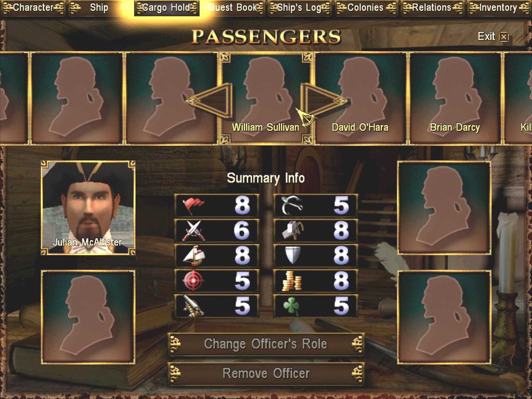
Task: Click the red target accuracy skill icon
Action: (x=194, y=281)
